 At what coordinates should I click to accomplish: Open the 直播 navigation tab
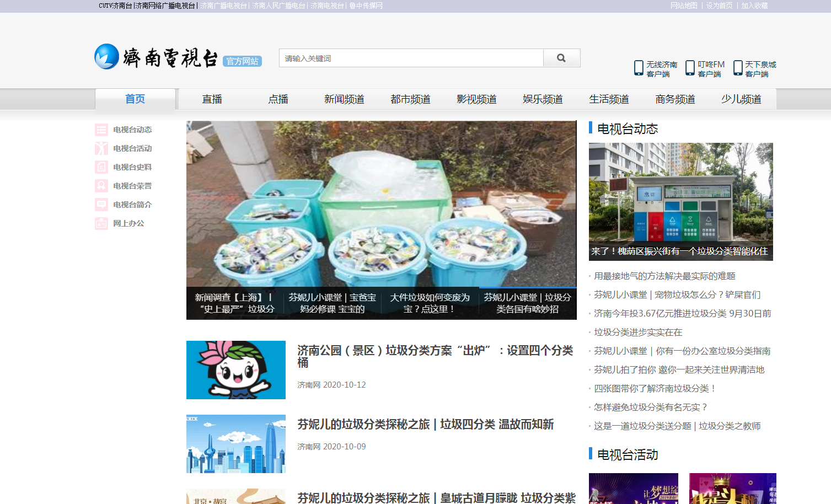[x=212, y=99]
